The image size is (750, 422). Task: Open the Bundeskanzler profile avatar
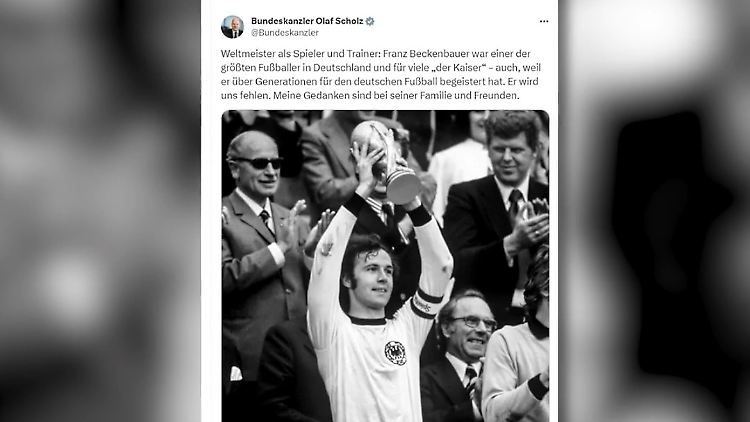[232, 27]
